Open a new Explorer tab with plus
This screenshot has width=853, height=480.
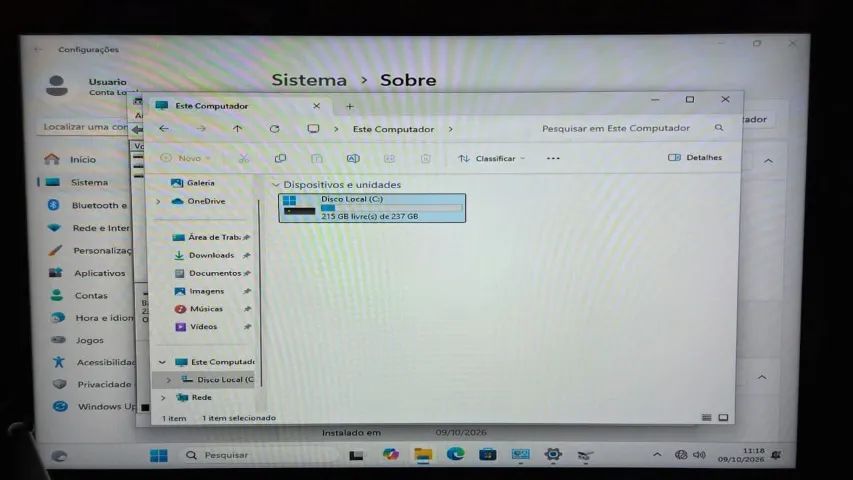coord(350,106)
